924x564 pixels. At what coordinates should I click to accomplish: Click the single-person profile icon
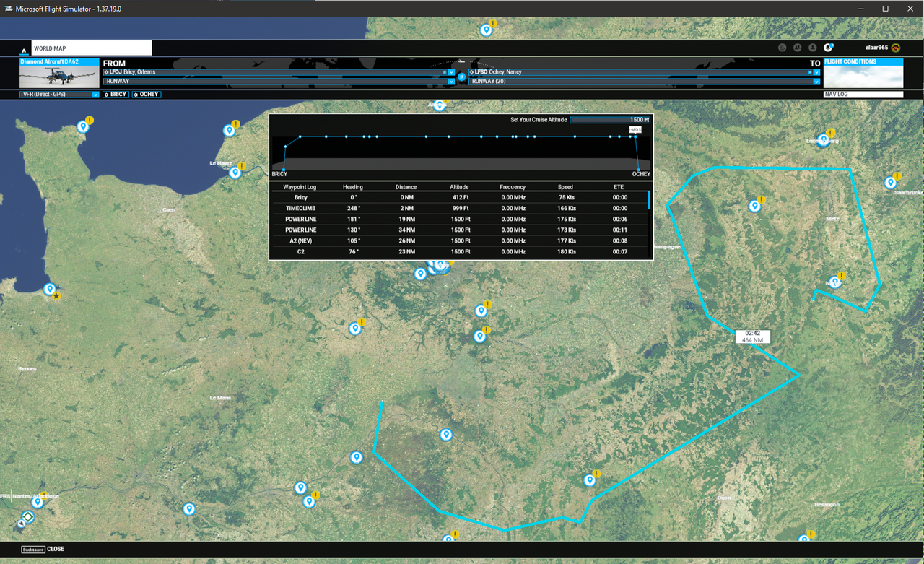tap(813, 48)
